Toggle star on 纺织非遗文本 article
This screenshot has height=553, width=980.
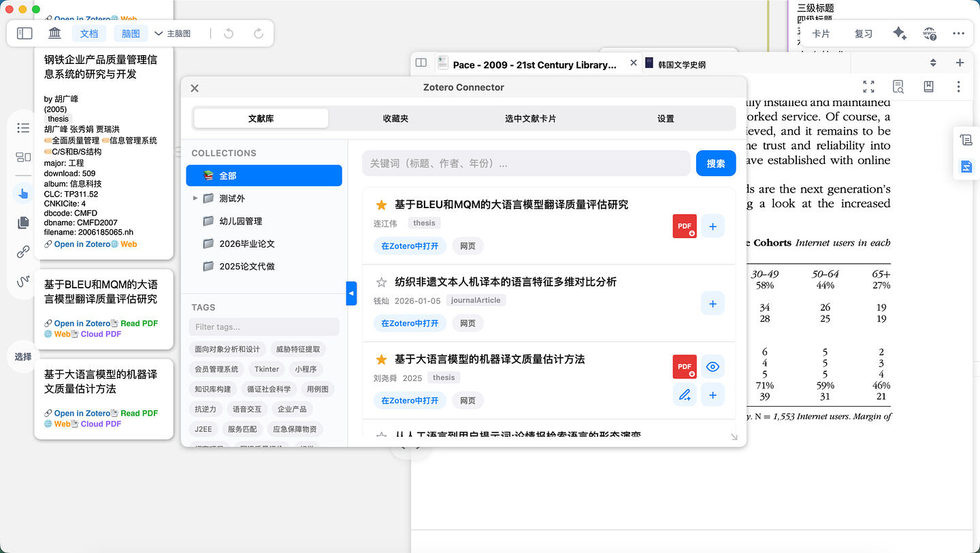pyautogui.click(x=381, y=282)
